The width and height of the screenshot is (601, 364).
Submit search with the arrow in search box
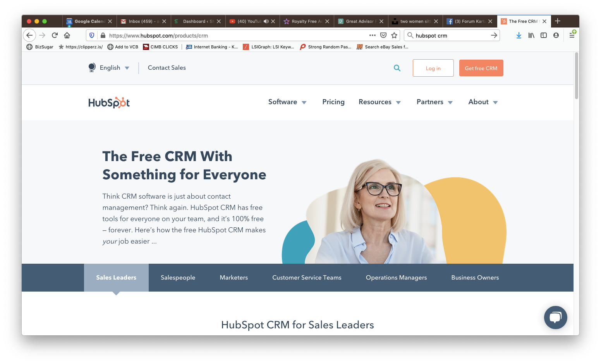[x=494, y=35]
